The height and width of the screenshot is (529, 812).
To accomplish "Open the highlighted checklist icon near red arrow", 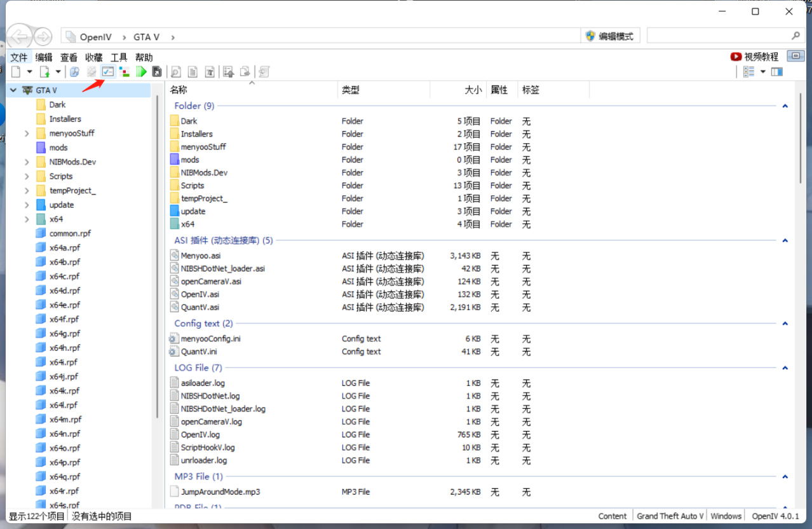I will coord(108,72).
